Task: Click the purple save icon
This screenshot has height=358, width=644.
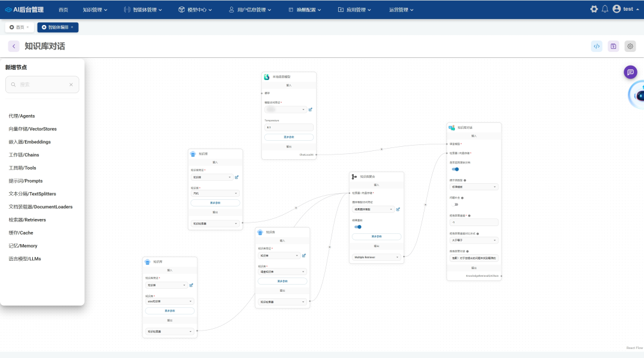Action: pos(613,47)
